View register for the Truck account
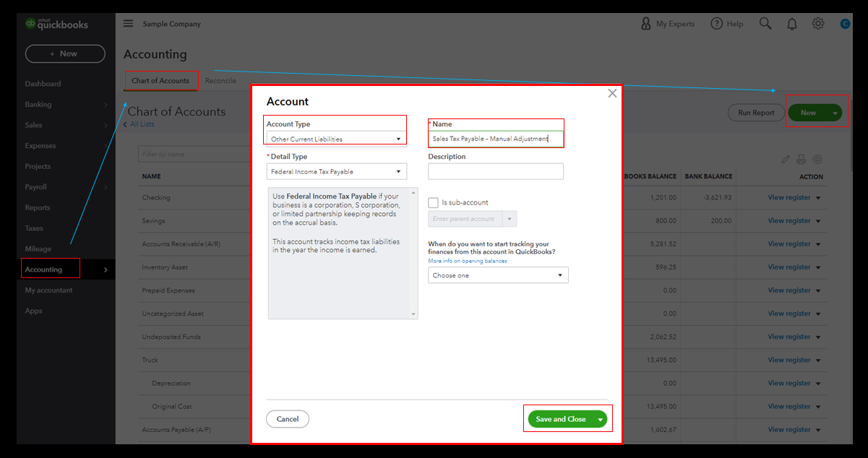Viewport: 868px width, 458px height. 789,360
